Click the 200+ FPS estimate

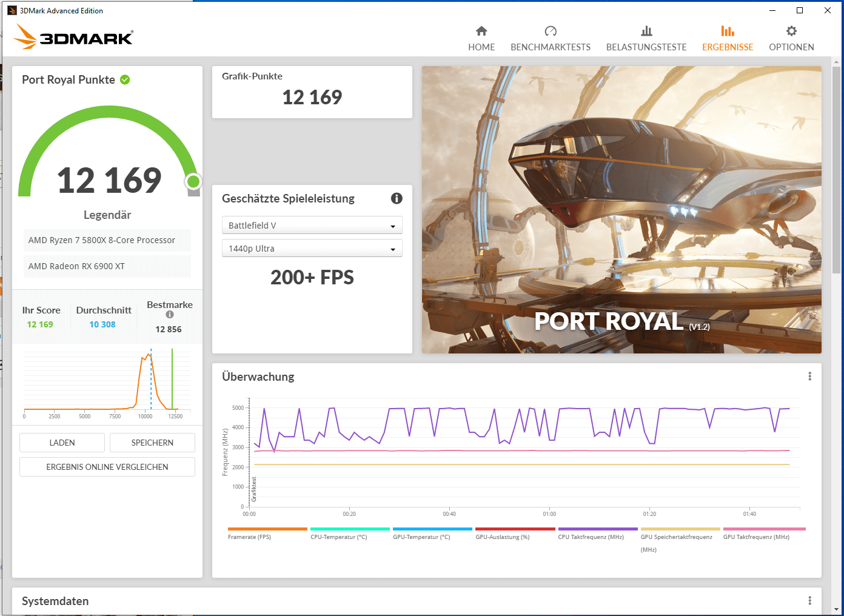[x=312, y=277]
